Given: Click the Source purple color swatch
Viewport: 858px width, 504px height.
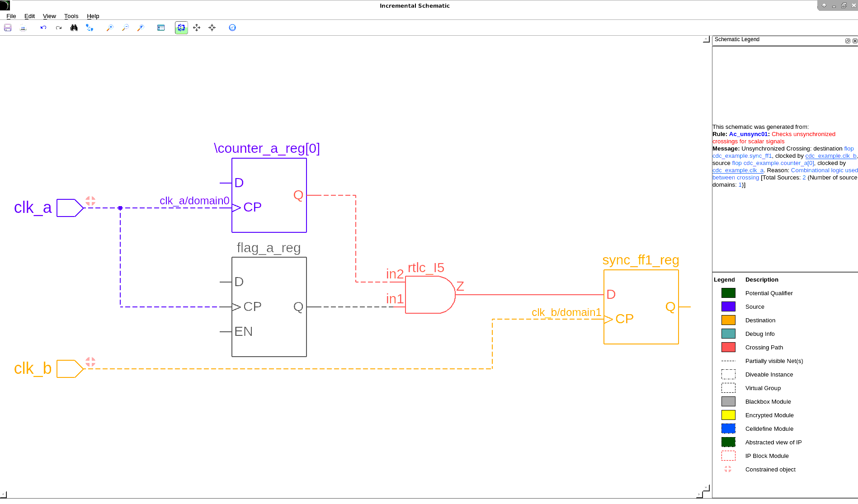Looking at the screenshot, I should click(728, 306).
